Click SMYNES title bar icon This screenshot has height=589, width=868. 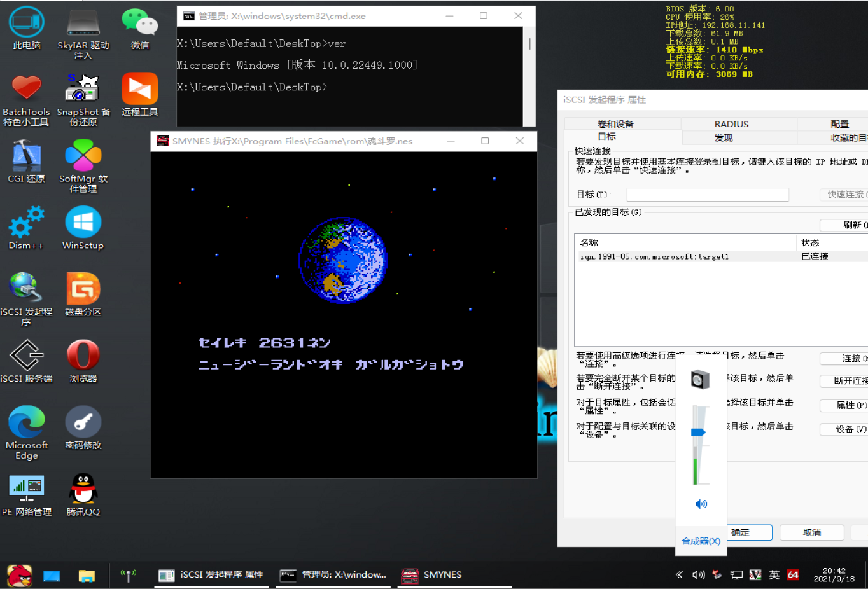(163, 141)
